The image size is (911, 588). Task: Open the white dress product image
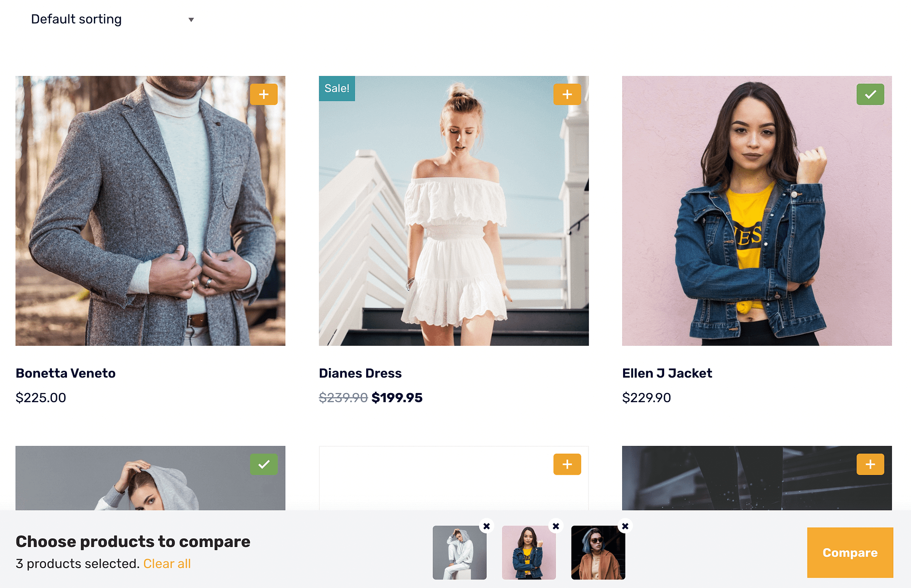pos(454,211)
